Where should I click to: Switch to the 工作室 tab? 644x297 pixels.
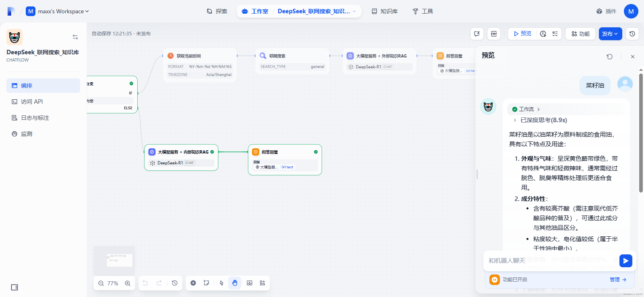[x=255, y=11]
